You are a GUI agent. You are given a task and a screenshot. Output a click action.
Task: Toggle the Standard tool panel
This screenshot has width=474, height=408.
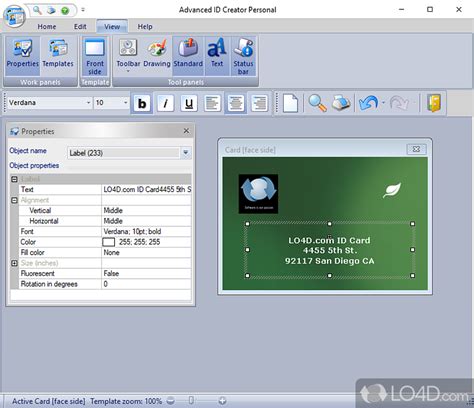[188, 55]
